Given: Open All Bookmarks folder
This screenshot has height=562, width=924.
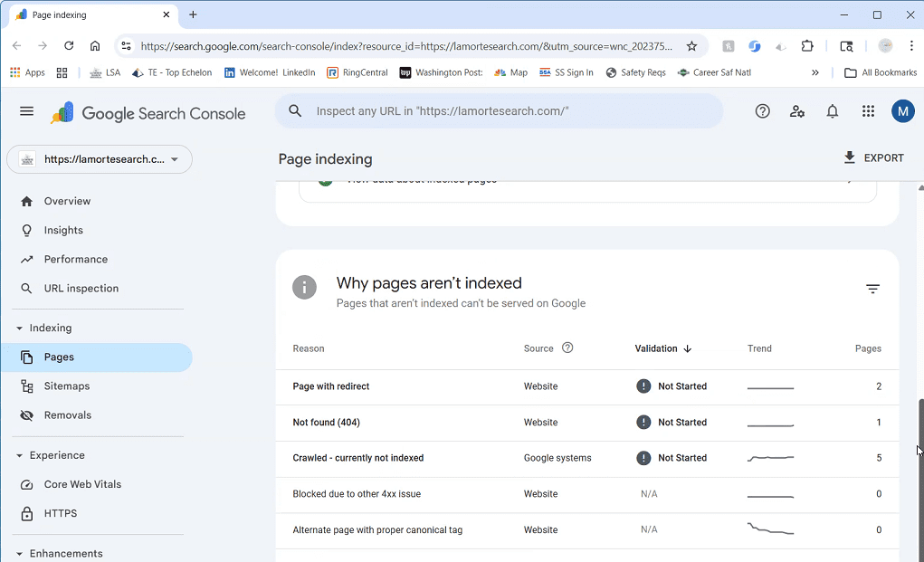Looking at the screenshot, I should [x=881, y=72].
